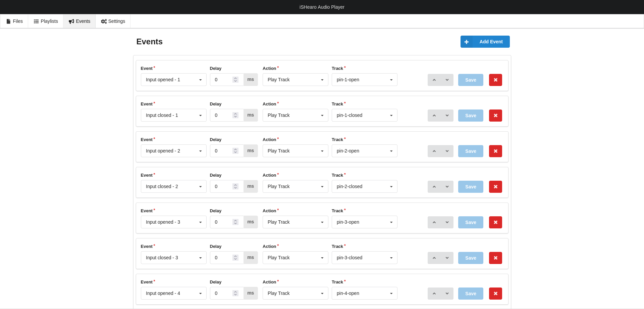Save the Input closed - 2 event
644x309 pixels.
(471, 187)
